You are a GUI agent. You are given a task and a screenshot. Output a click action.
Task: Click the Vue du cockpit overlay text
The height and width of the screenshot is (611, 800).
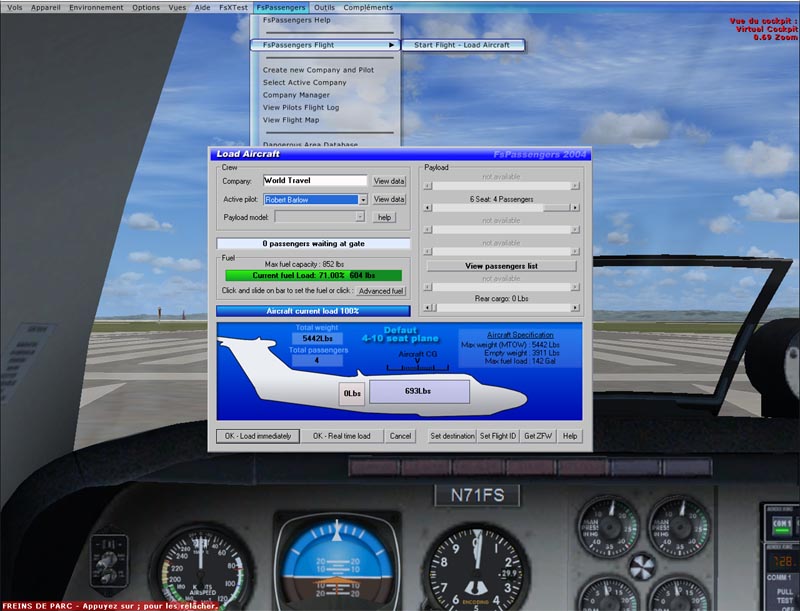tap(764, 29)
